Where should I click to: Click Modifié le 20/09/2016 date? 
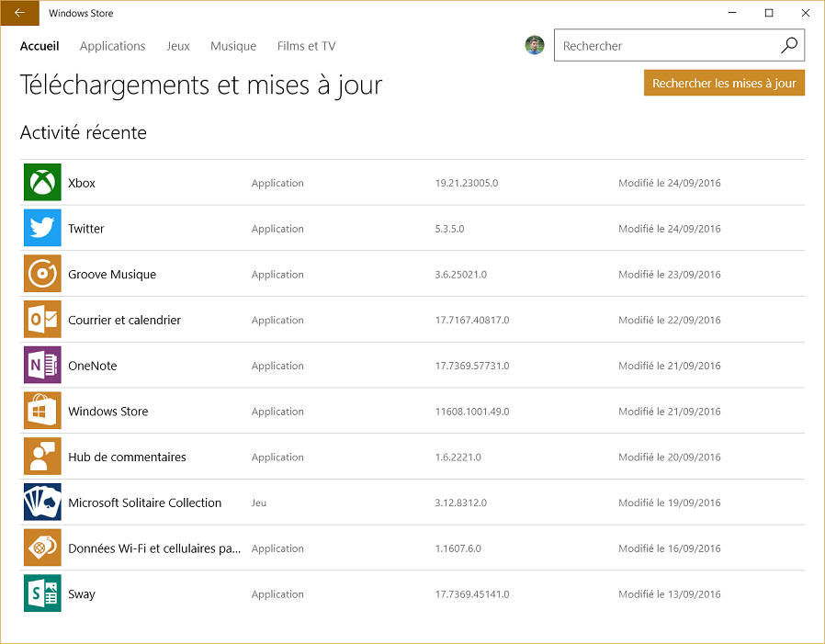click(669, 457)
